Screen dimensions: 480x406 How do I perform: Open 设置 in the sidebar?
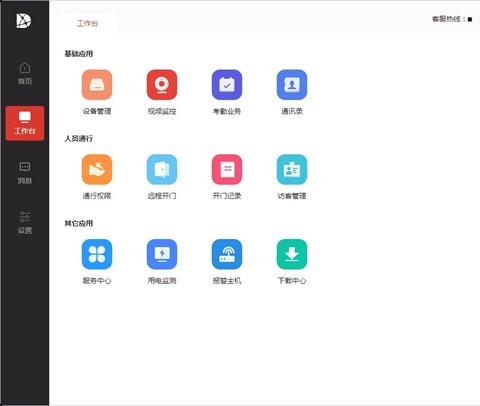pyautogui.click(x=25, y=222)
